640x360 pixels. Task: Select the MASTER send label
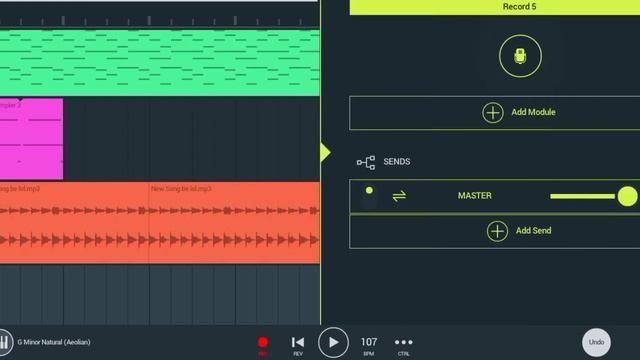(x=475, y=196)
